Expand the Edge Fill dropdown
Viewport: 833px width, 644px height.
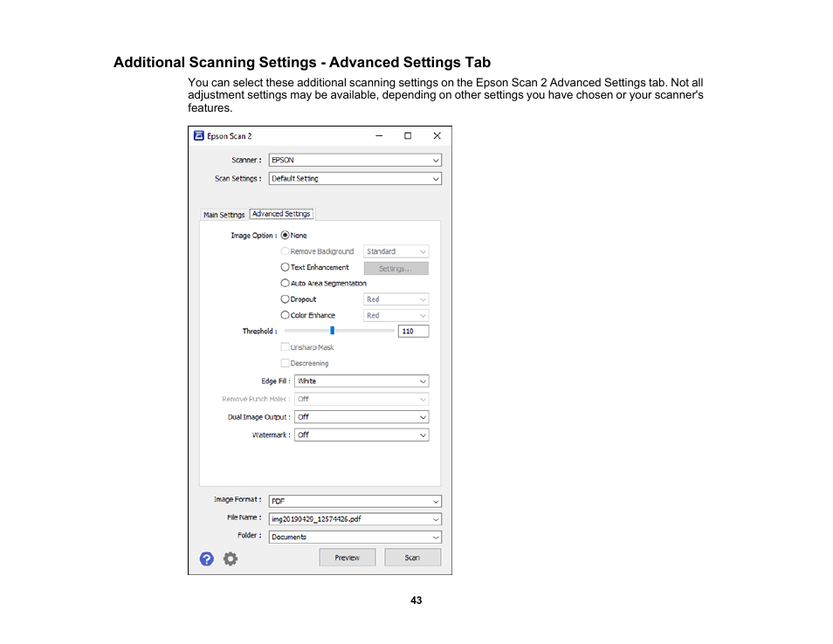[361, 381]
